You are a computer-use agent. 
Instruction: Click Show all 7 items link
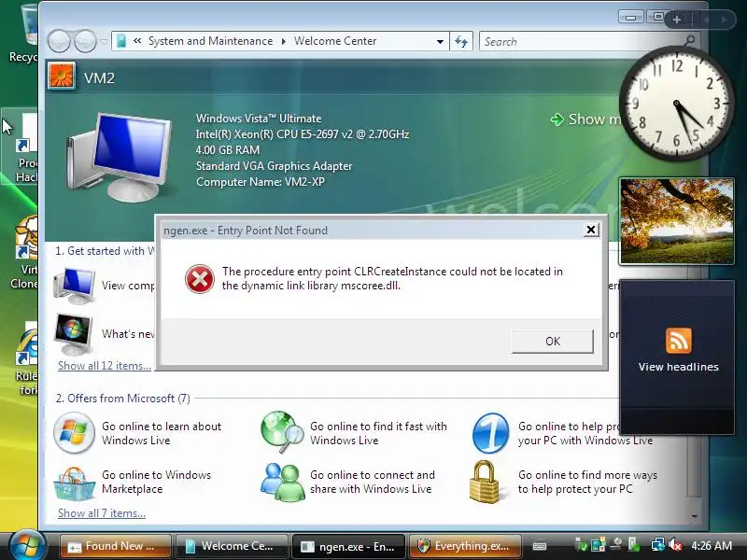click(102, 513)
